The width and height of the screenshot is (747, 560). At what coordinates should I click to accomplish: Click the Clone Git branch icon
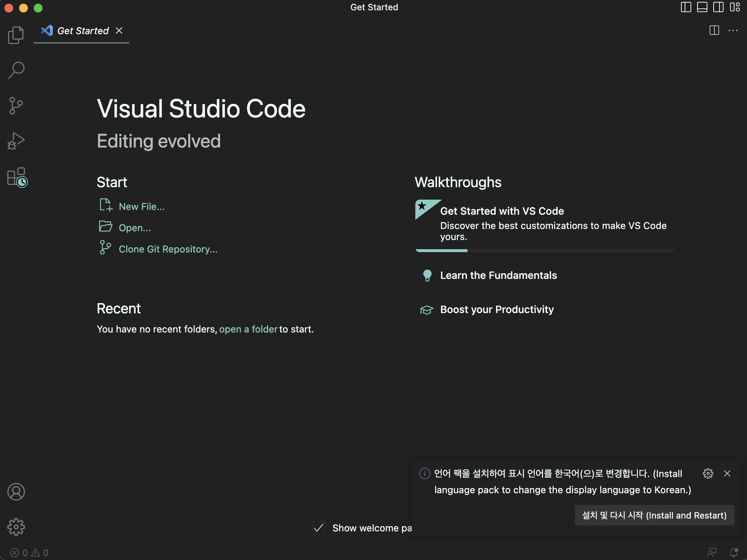(105, 247)
